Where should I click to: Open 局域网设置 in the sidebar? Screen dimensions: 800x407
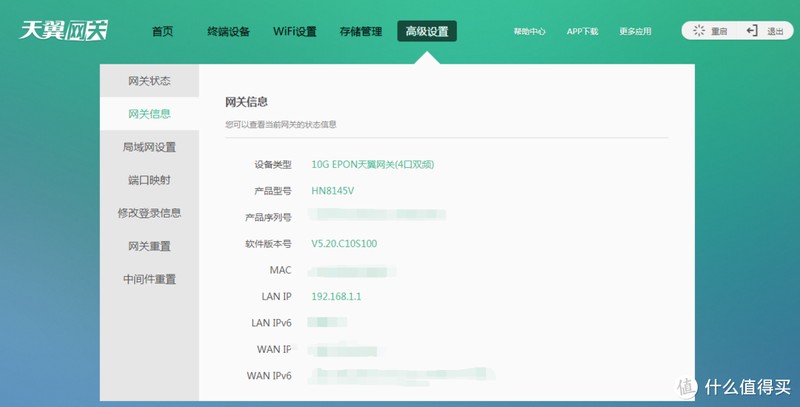(149, 147)
